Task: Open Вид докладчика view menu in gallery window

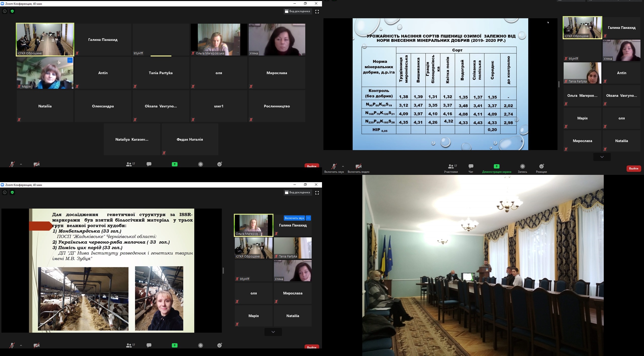Action: [298, 11]
